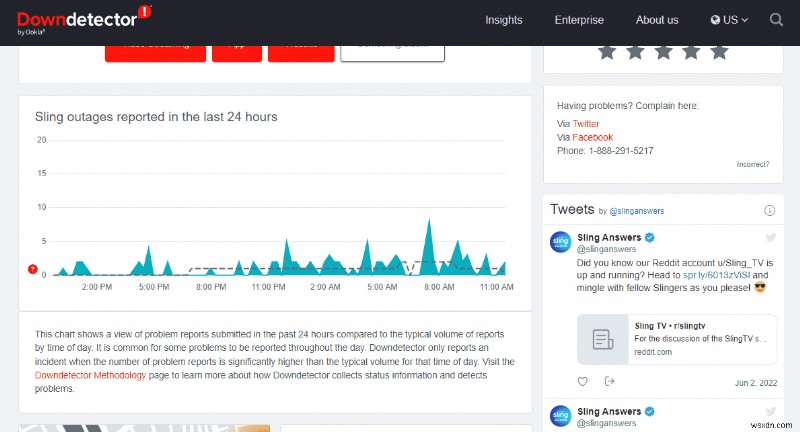The width and height of the screenshot is (800, 432).
Task: Click the Tweets info icon
Action: coord(769,211)
